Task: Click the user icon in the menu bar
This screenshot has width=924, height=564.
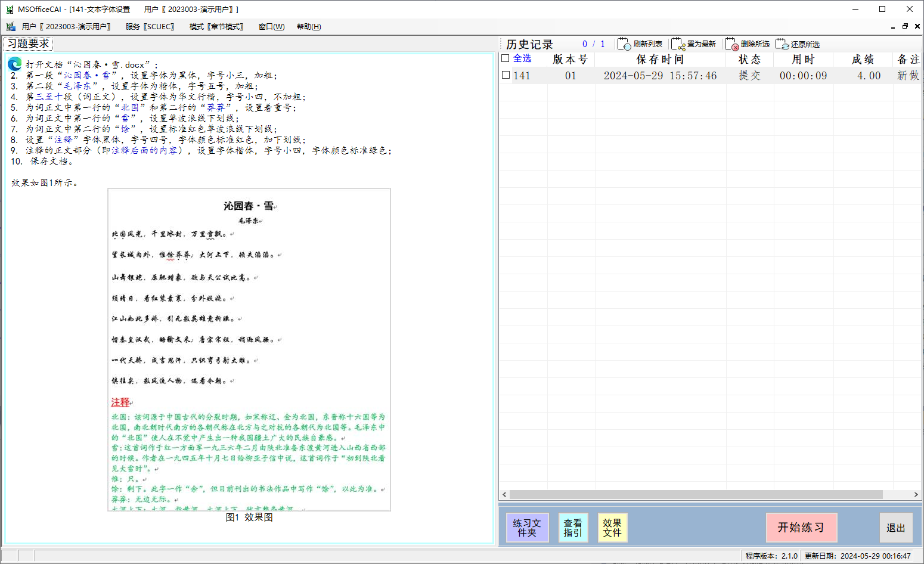Action: (11, 27)
